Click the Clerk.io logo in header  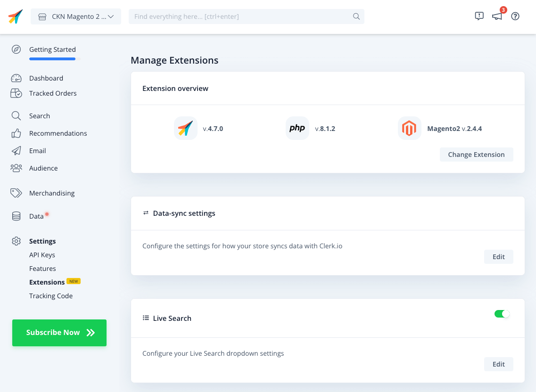[x=15, y=16]
